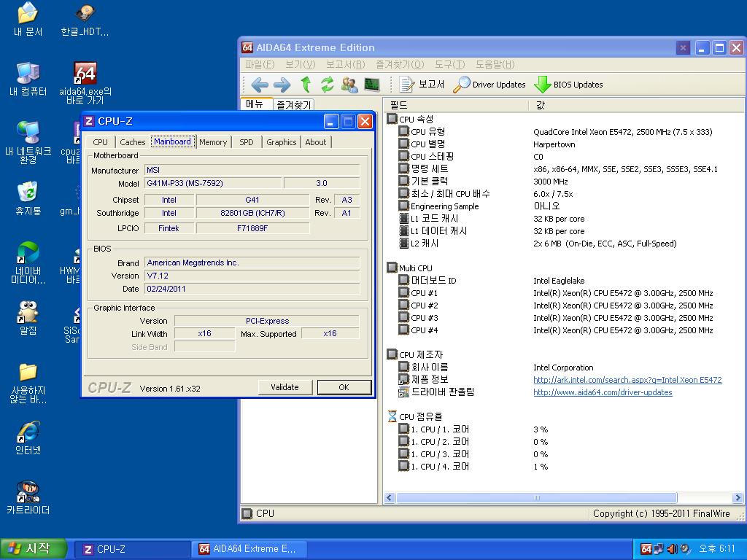747x560 pixels.
Task: Switch to the Memory tab in CPU-Z
Action: point(213,142)
